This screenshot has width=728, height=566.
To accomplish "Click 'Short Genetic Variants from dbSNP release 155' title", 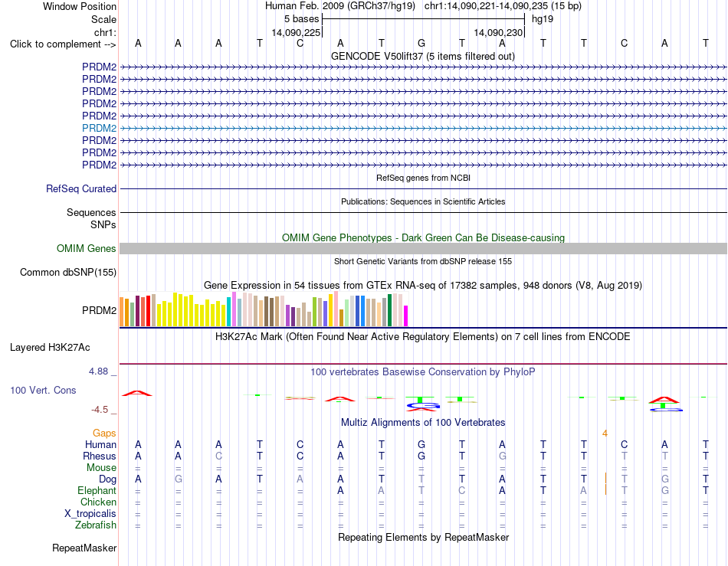I will point(423,261).
